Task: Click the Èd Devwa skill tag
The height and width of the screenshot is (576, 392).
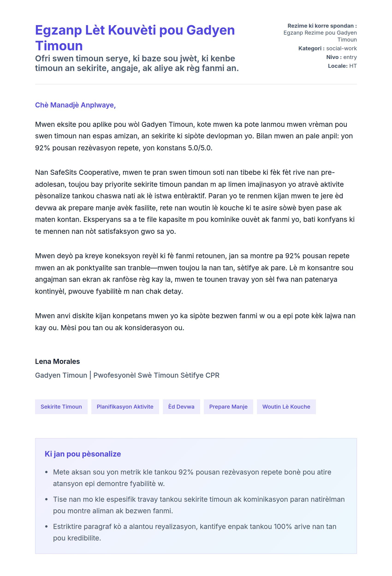Action: pos(181,407)
